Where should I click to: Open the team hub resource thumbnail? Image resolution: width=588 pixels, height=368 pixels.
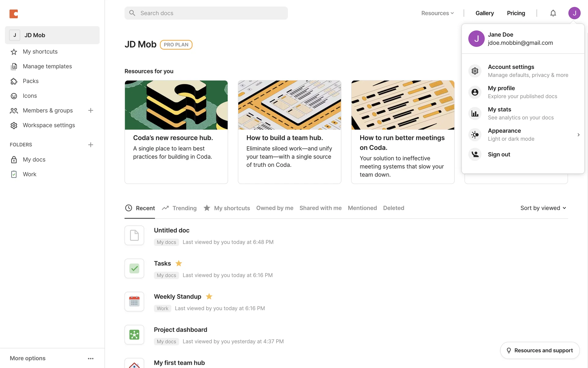coord(289,105)
